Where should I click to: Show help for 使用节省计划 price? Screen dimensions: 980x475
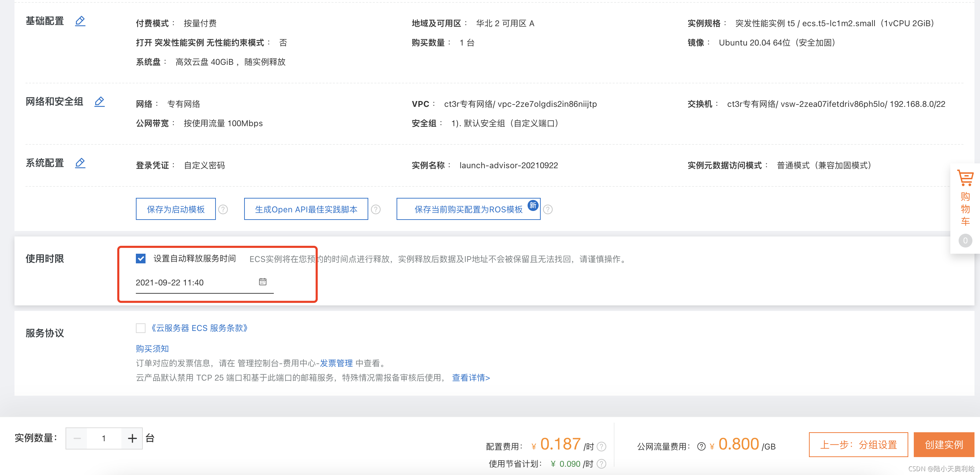pyautogui.click(x=601, y=464)
